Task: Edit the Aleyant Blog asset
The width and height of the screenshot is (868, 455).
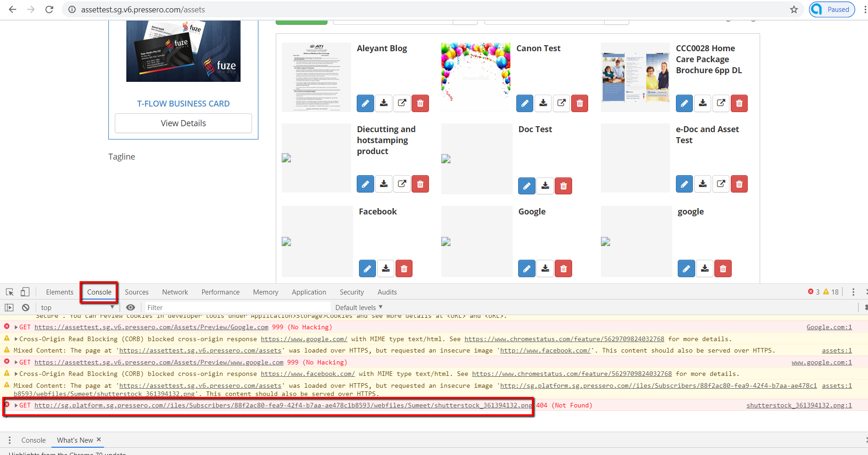Action: pyautogui.click(x=365, y=103)
